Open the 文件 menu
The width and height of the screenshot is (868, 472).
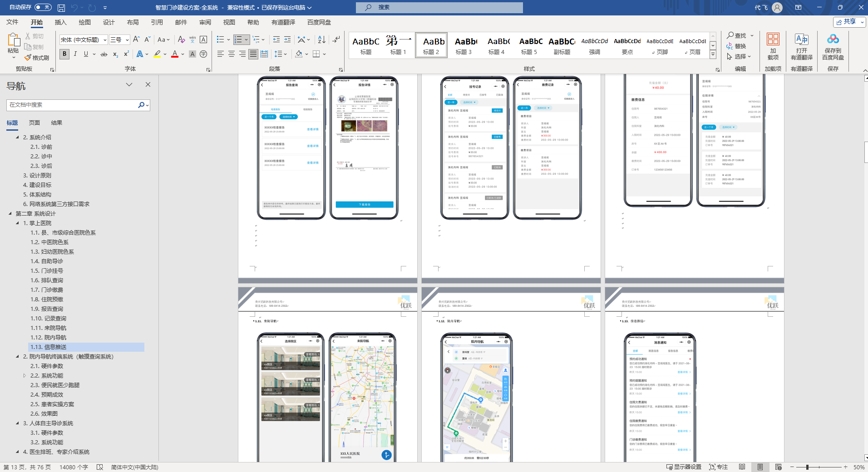[x=12, y=22]
